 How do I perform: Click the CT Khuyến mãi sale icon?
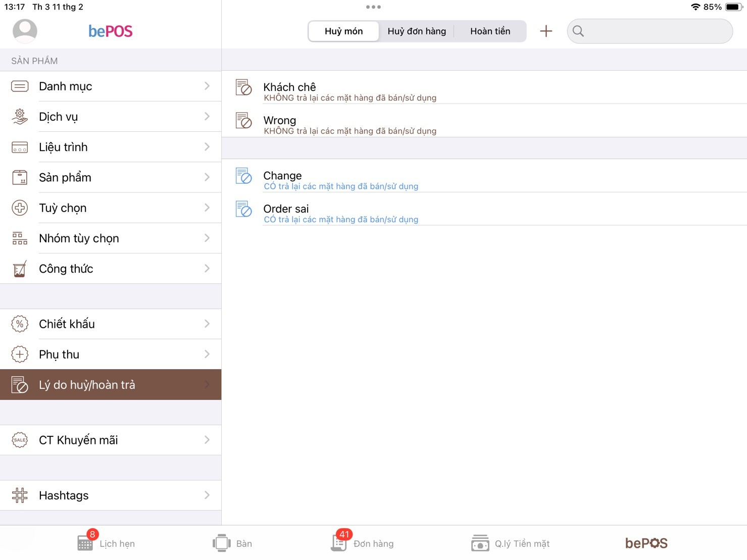[x=20, y=440]
